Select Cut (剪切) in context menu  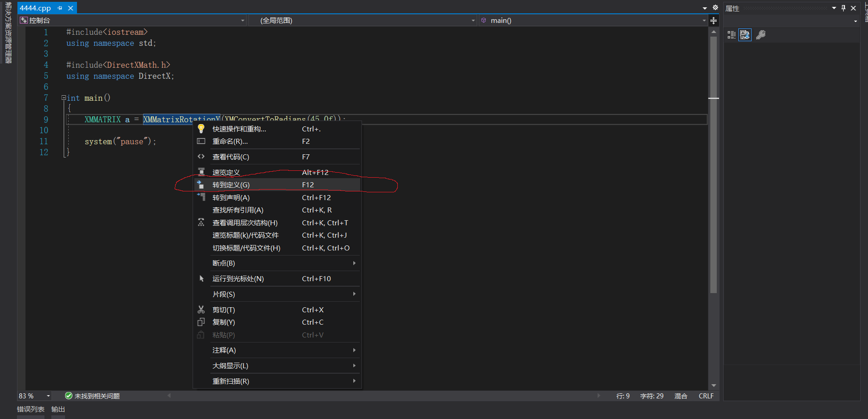[x=277, y=310]
